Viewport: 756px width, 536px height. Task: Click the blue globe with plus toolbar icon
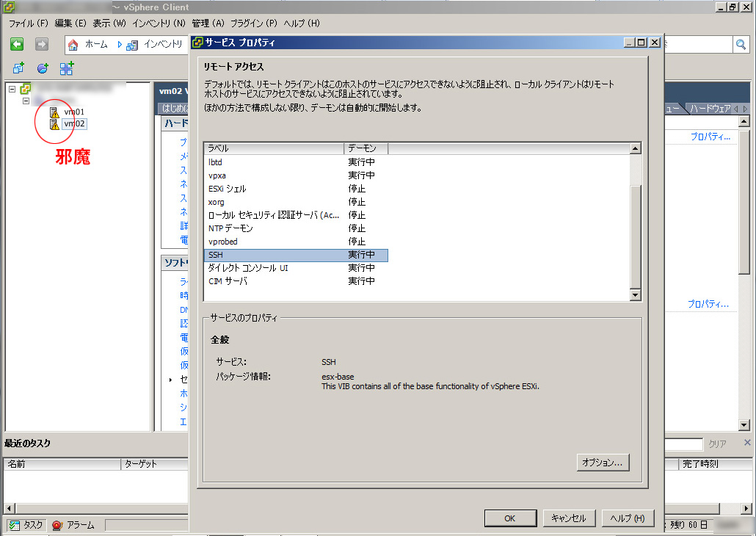(43, 68)
